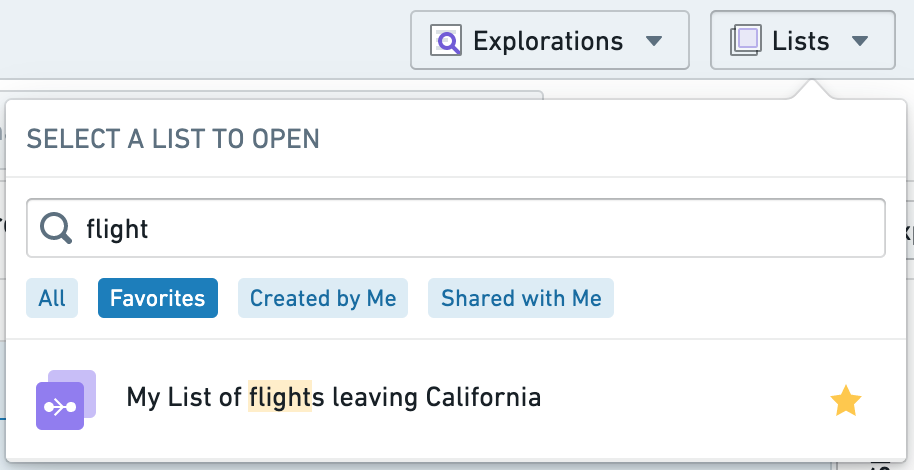
Task: Open My List of flights leaving California
Action: coord(456,399)
